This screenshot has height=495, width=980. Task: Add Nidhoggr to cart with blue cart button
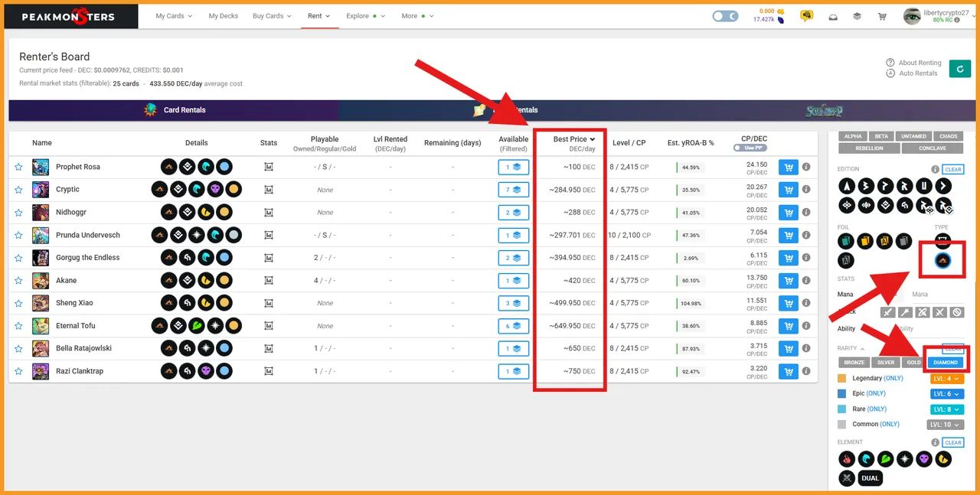[x=788, y=213]
